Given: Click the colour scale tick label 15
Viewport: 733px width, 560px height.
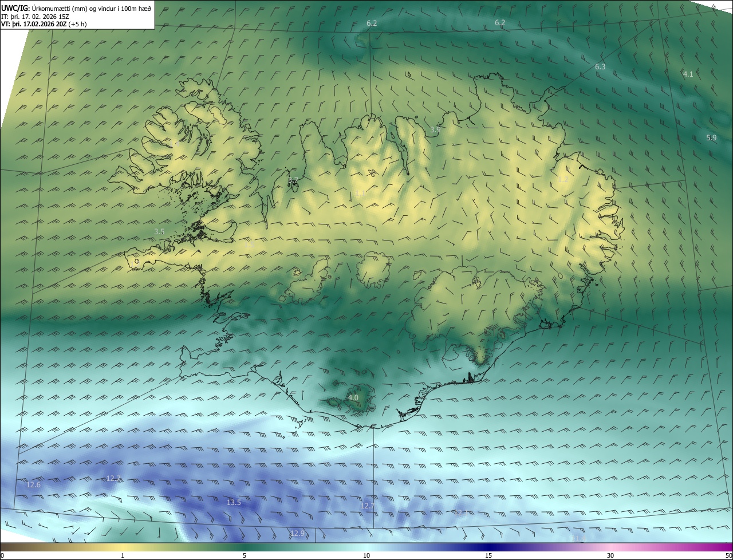Looking at the screenshot, I should tap(488, 555).
